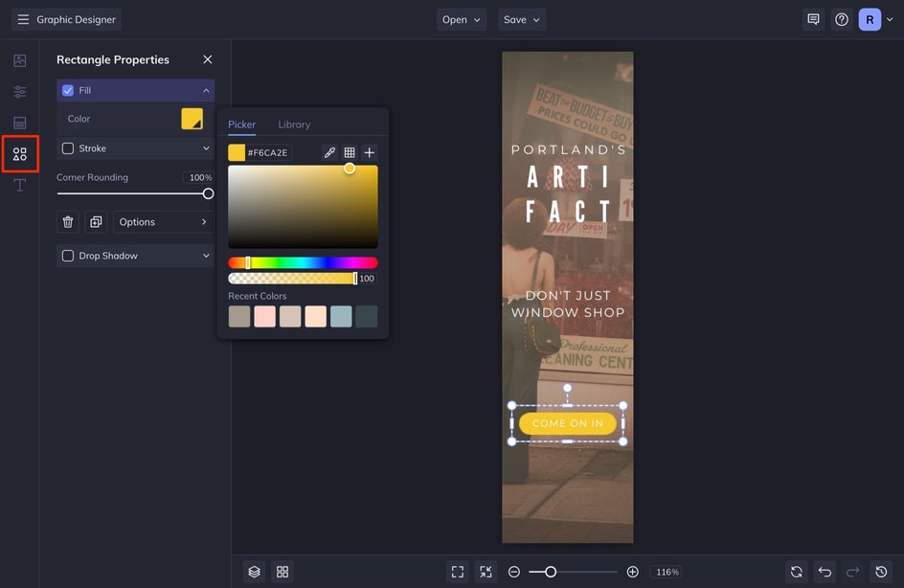Select the peach recent color swatch
Screen dimensions: 904x588
[x=315, y=316]
